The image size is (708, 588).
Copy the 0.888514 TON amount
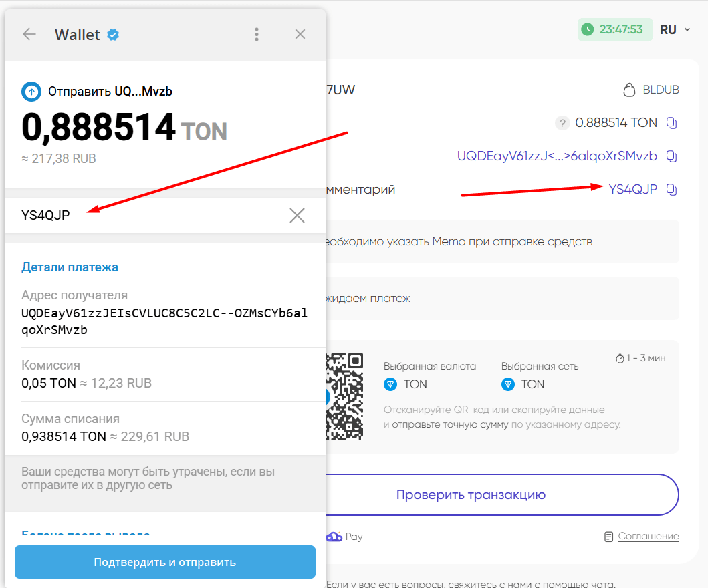pos(673,123)
